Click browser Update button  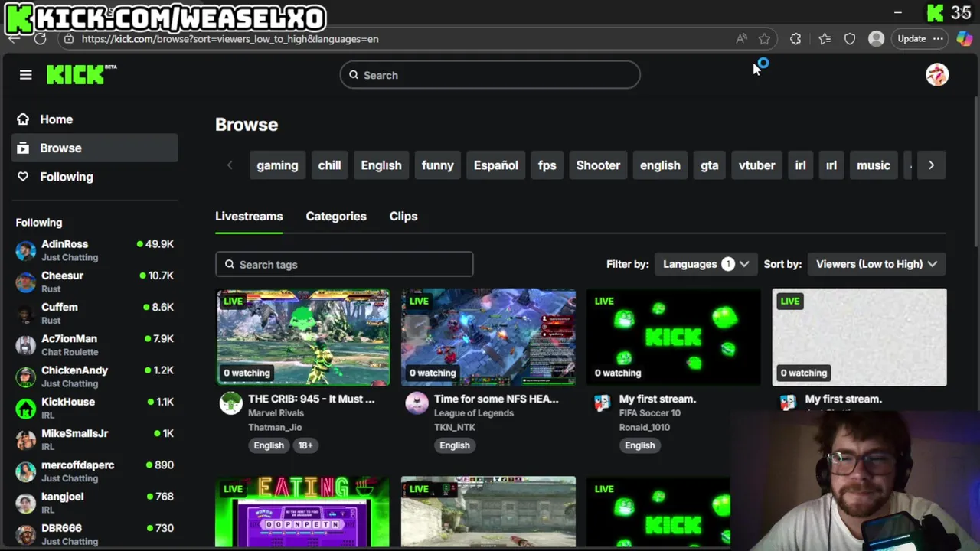912,38
